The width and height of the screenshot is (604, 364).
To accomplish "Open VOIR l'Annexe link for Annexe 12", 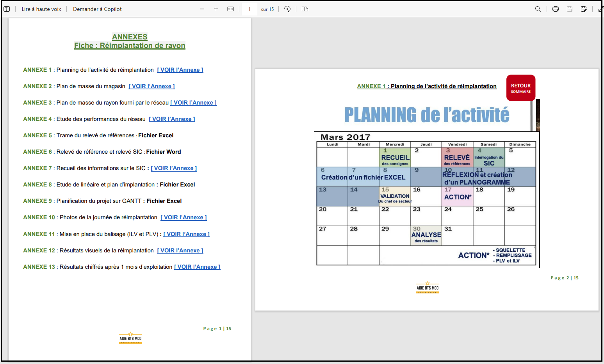I will click(x=180, y=250).
